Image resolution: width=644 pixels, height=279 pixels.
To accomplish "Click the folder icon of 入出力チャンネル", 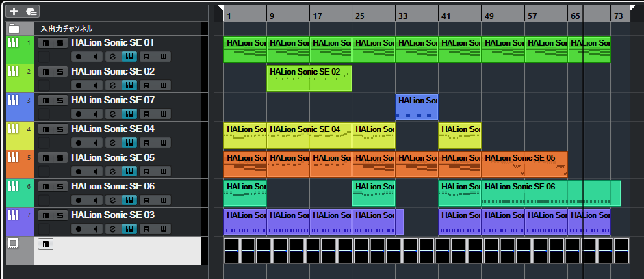I will click(14, 29).
